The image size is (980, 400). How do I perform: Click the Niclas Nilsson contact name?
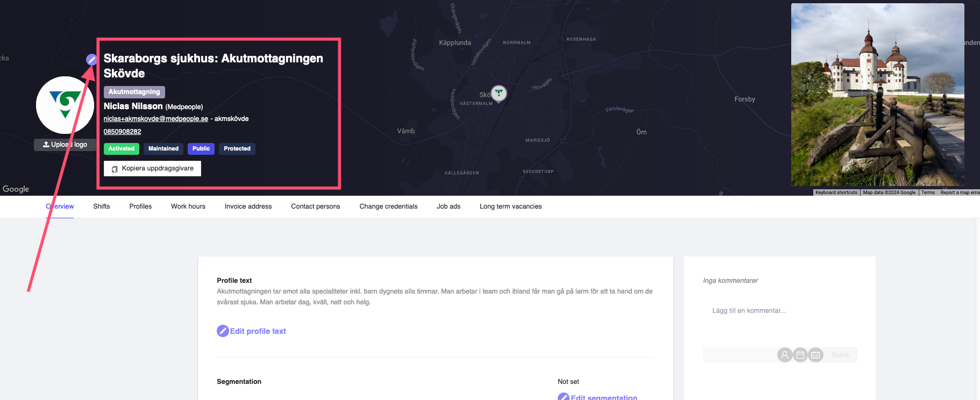pyautogui.click(x=133, y=106)
